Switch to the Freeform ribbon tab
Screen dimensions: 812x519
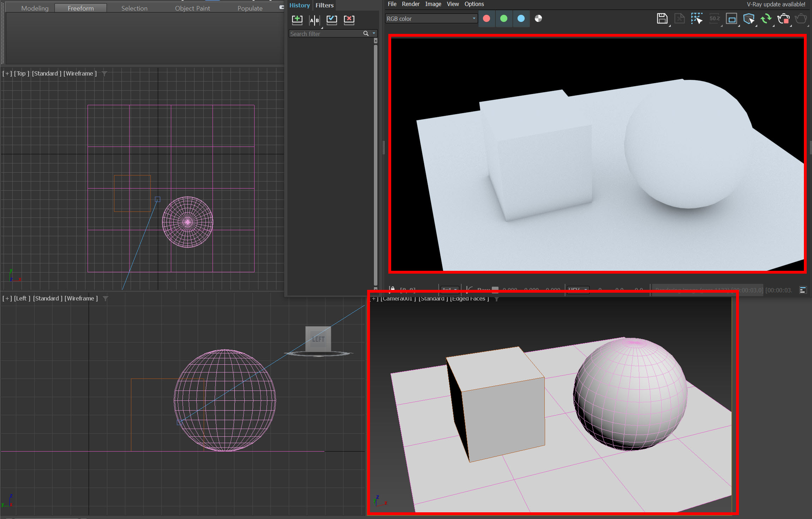(x=81, y=8)
